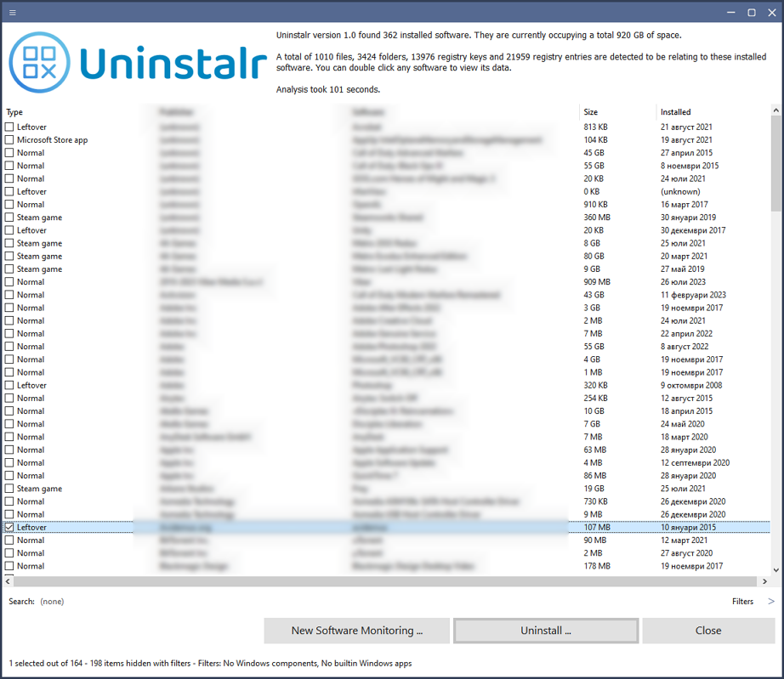Select the '86 MB' size cell
784x679 pixels.
[x=594, y=476]
